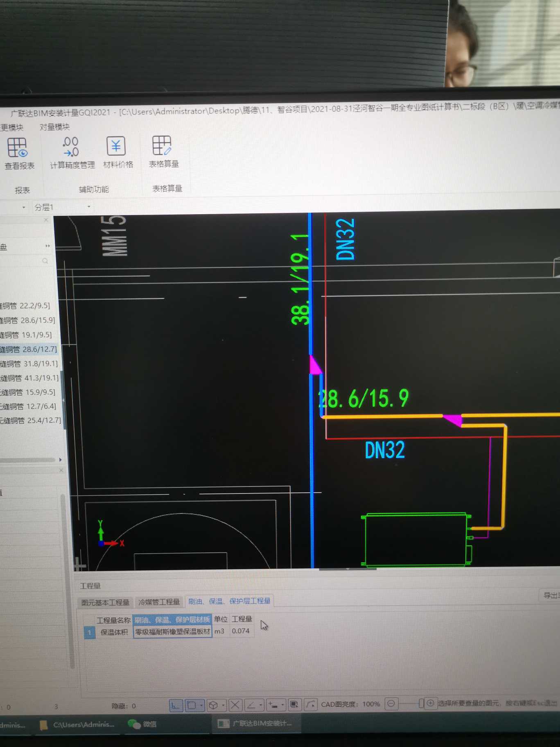Viewport: 560px width, 747px height.
Task: Click the 0.074 quantity value cell
Action: (x=241, y=631)
